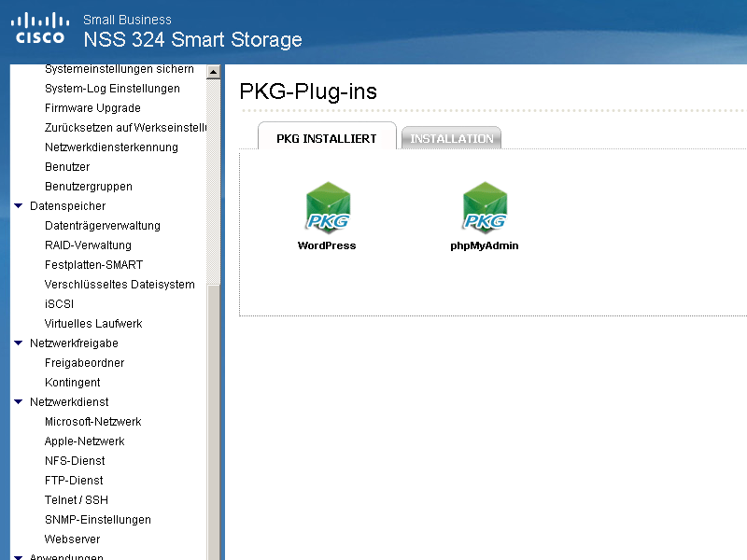Open Systemeinstellungen sichern in the sidebar
747x560 pixels.
[x=120, y=69]
